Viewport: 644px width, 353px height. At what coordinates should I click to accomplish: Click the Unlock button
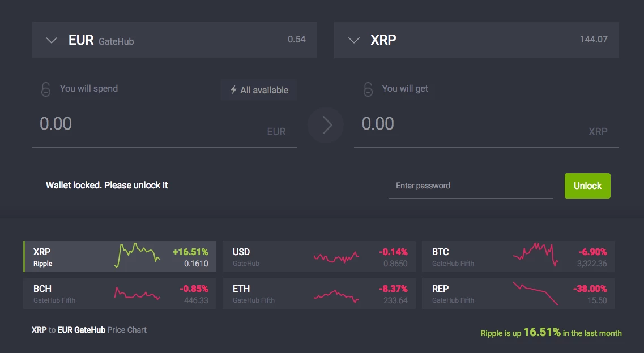(587, 186)
